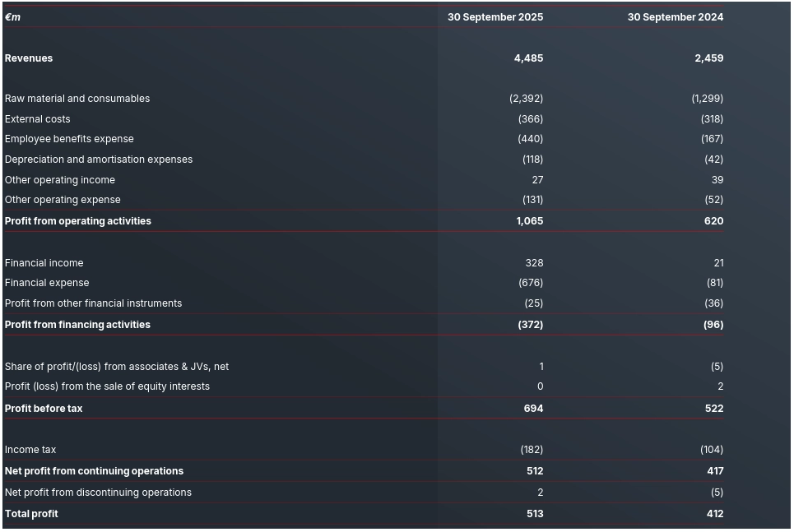Click the External costs row label
Viewport: 794px width, 532px height.
click(x=38, y=119)
